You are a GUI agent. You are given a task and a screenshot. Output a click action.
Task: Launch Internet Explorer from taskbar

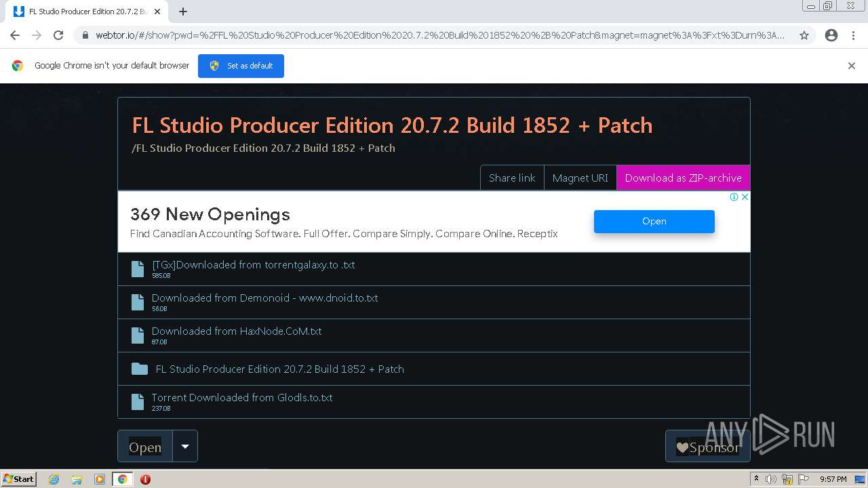(x=54, y=479)
